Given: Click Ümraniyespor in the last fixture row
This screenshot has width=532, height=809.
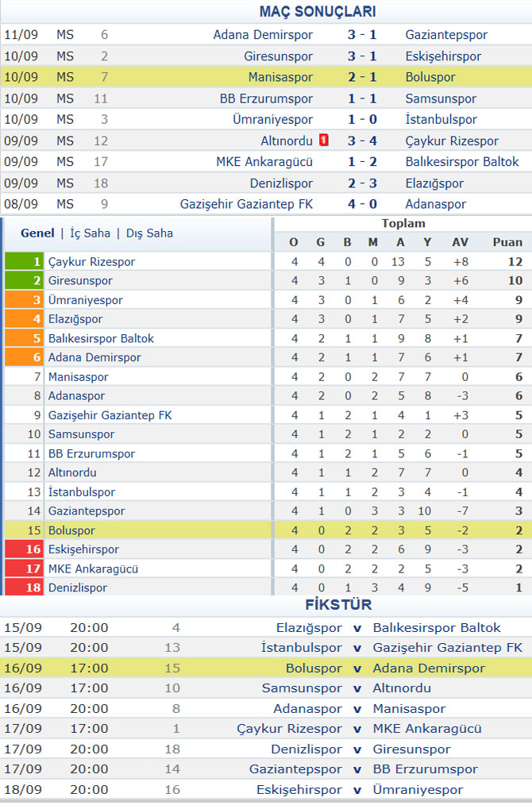Looking at the screenshot, I should coord(418,790).
